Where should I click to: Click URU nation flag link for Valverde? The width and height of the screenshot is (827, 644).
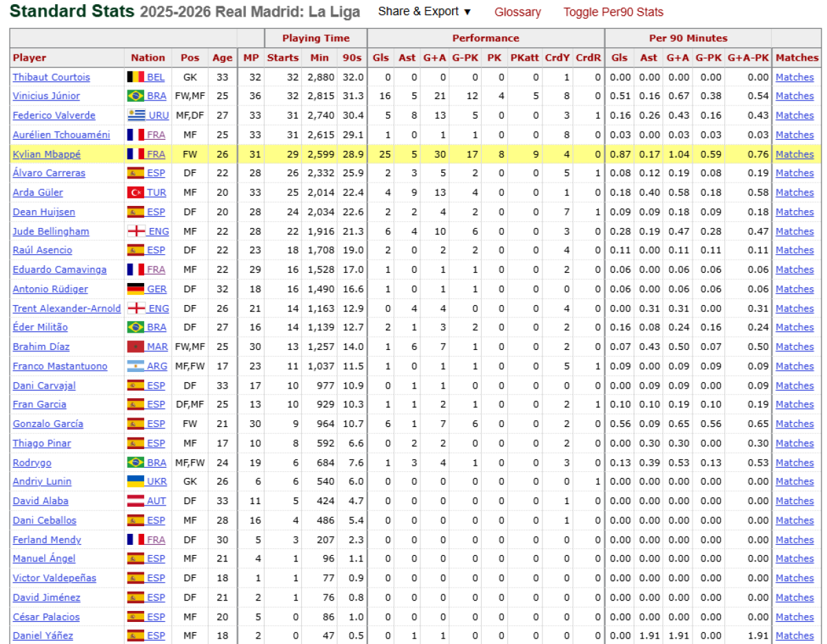tap(148, 115)
